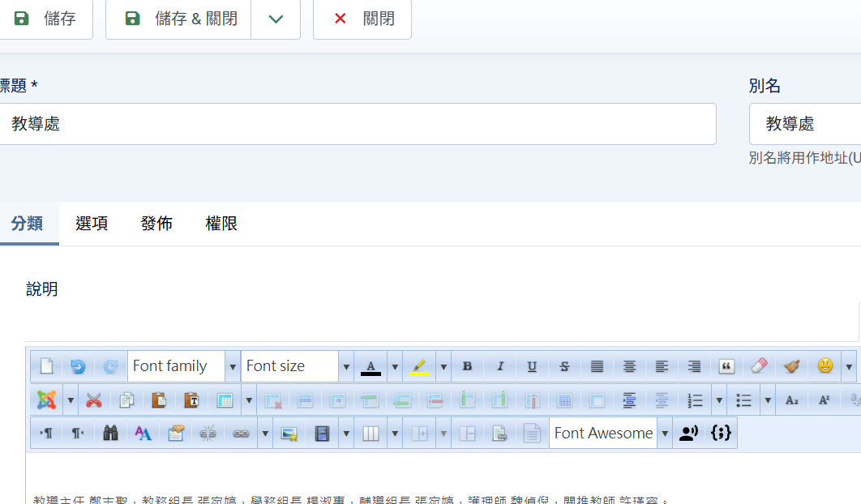Click the yellow highlight background color swatch
This screenshot has width=861, height=504.
(419, 366)
